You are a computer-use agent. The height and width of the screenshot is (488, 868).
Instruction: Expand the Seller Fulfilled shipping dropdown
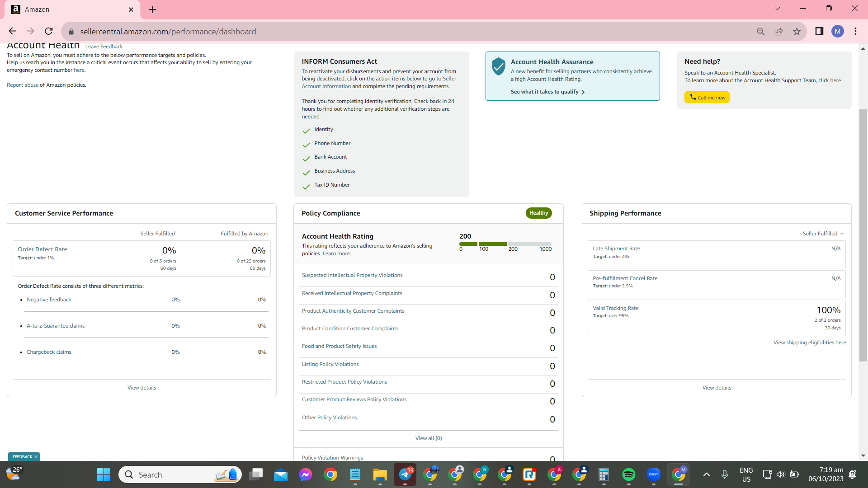[823, 234]
